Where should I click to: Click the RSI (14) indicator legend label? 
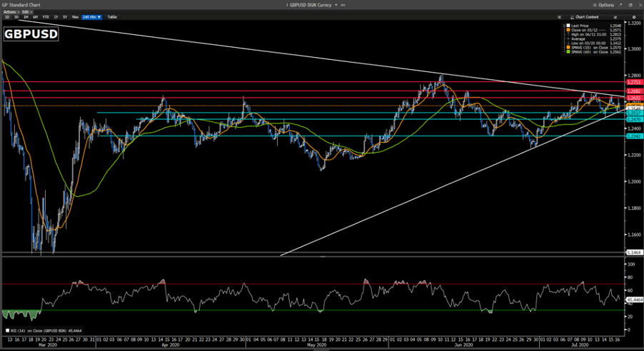pyautogui.click(x=44, y=330)
